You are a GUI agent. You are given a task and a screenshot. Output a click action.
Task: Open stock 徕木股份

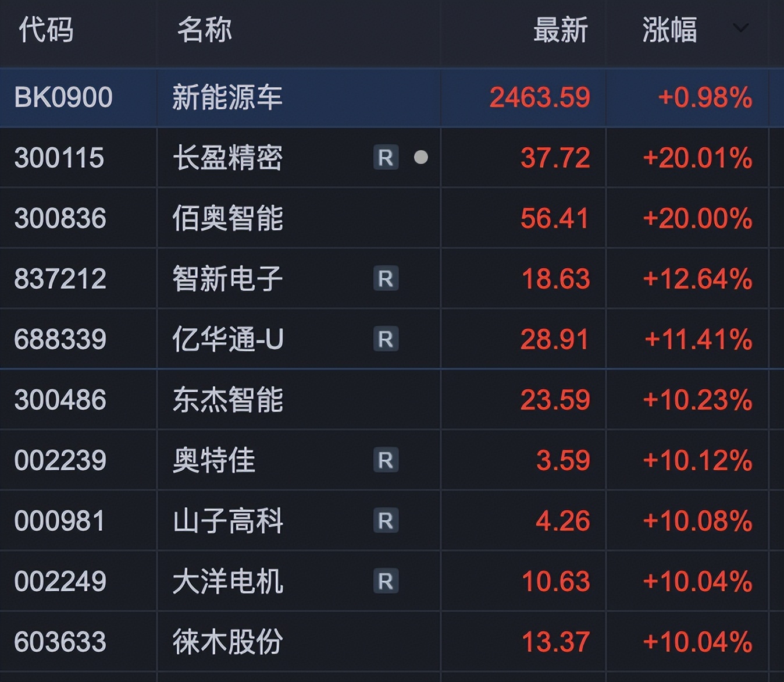click(227, 642)
